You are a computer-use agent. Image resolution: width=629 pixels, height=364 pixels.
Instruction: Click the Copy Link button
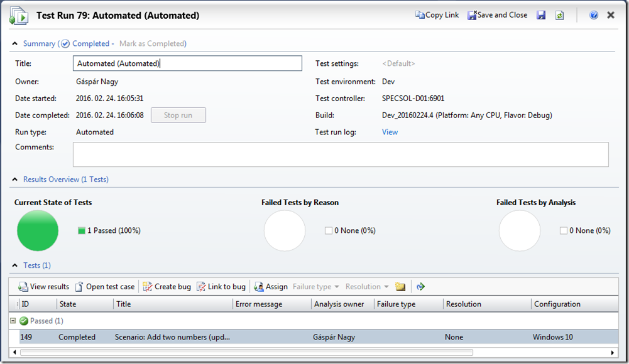(x=437, y=15)
